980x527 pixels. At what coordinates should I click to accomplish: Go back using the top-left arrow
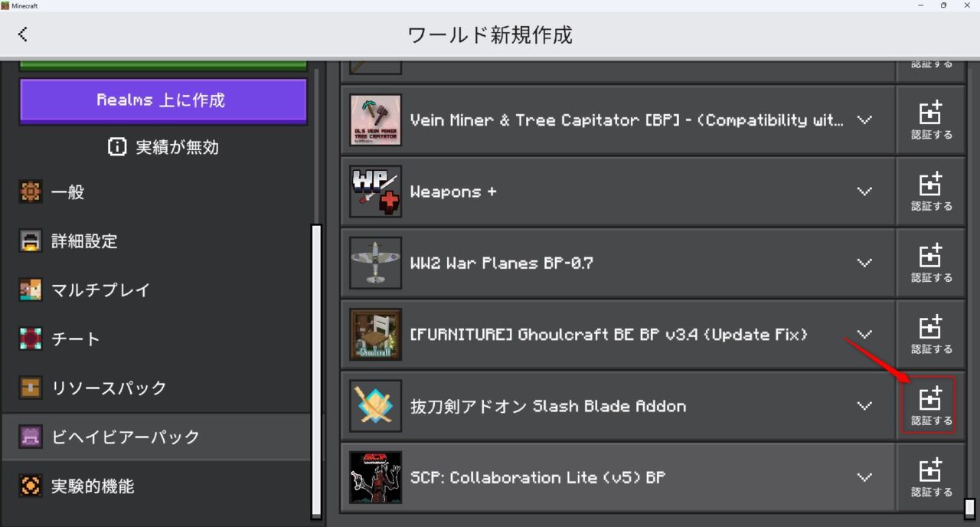coord(23,34)
